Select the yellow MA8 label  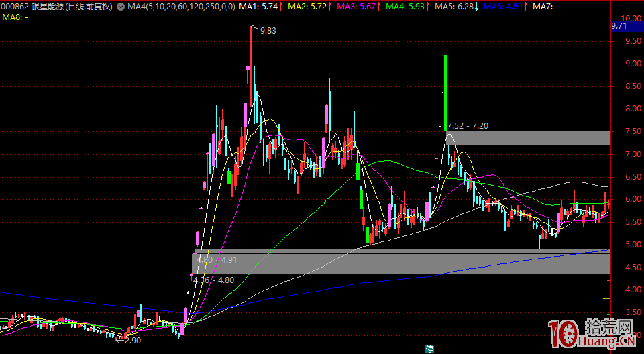[x=15, y=17]
